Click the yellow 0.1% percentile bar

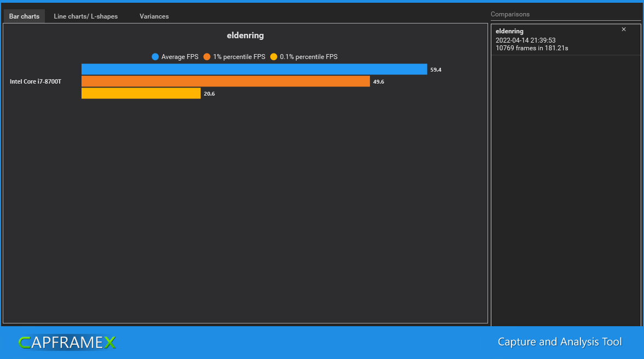point(141,93)
